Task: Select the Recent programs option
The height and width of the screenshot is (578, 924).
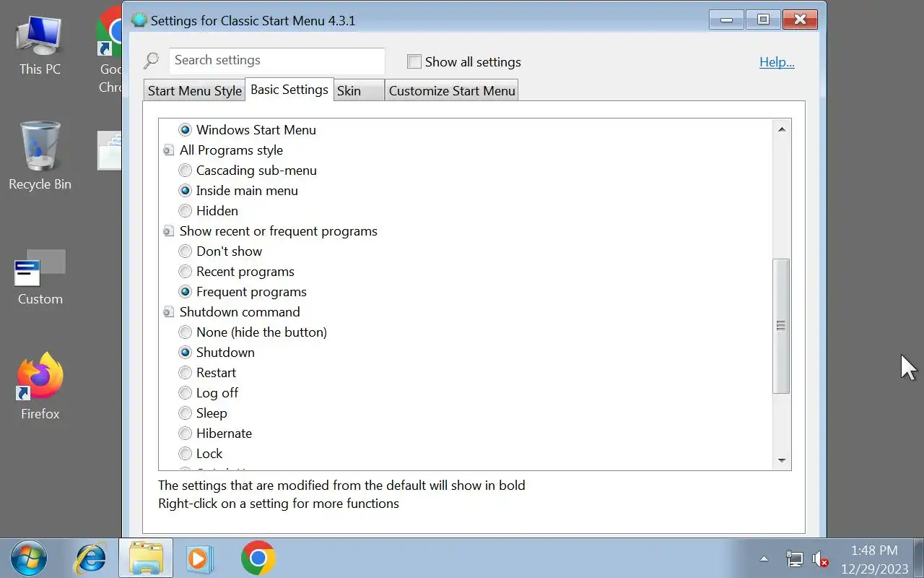Action: click(x=186, y=272)
